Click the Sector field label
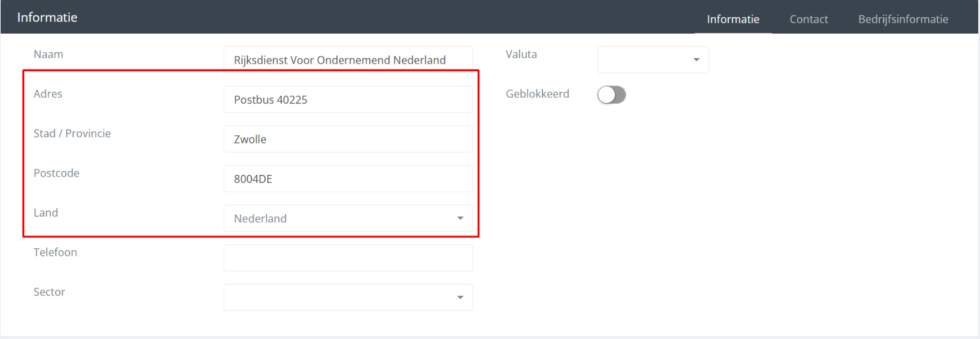 pos(50,292)
